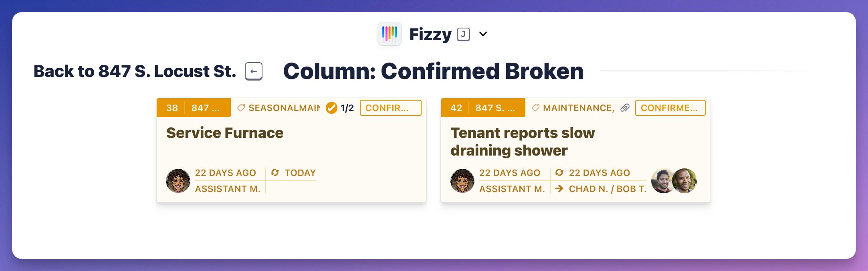Click the paperclip attachment icon

click(x=625, y=108)
